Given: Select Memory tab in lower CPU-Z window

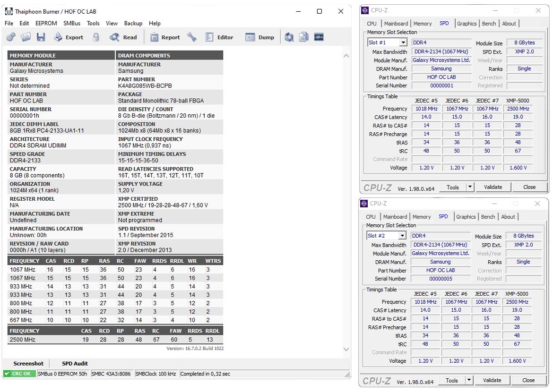Looking at the screenshot, I should pos(422,217).
